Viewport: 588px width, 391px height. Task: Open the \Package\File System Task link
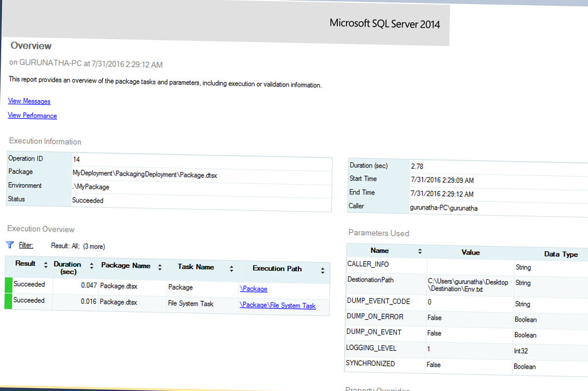pos(278,305)
